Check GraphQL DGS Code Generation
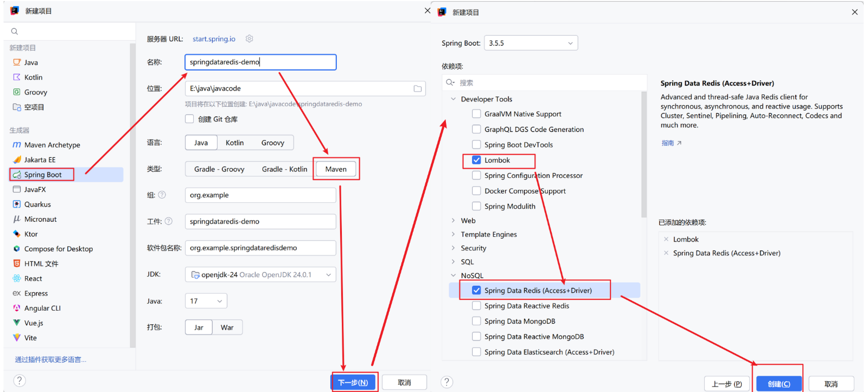The height and width of the screenshot is (392, 868). (x=476, y=129)
